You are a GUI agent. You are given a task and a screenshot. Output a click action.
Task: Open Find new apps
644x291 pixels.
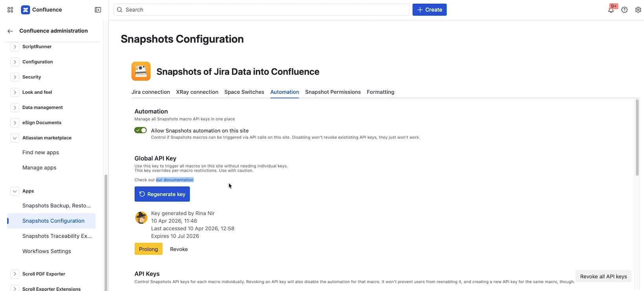point(41,153)
